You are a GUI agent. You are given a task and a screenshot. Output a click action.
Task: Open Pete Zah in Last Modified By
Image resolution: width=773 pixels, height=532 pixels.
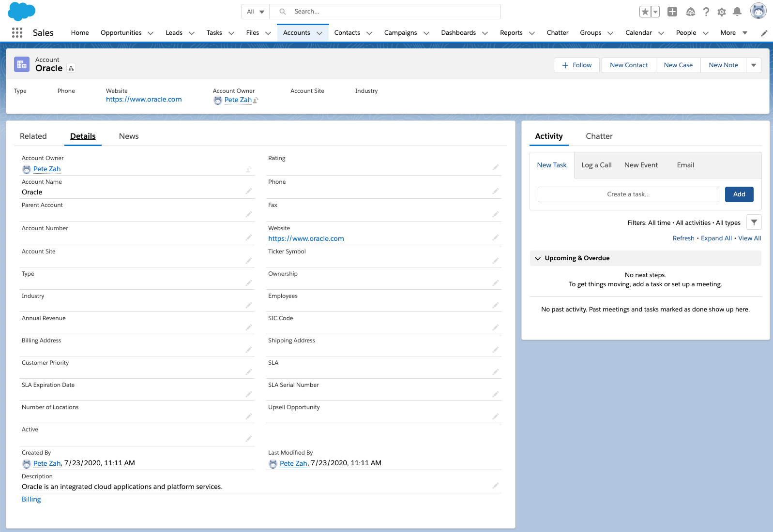click(x=293, y=463)
